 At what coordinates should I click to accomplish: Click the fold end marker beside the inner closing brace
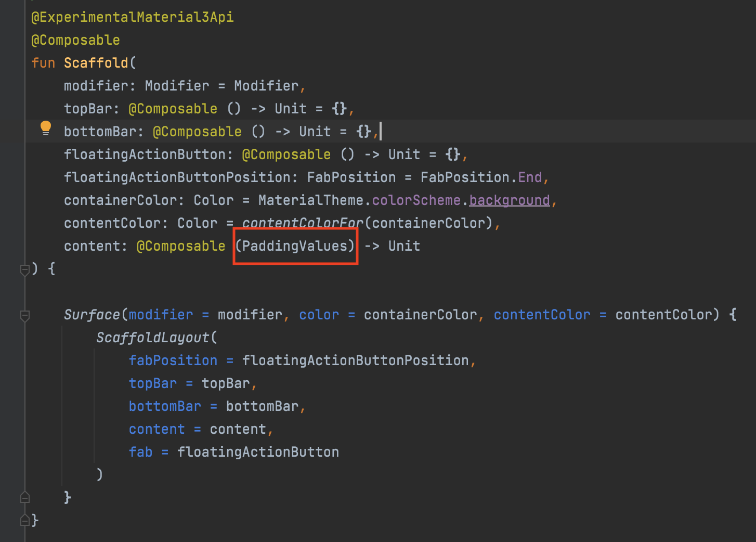[x=24, y=497]
